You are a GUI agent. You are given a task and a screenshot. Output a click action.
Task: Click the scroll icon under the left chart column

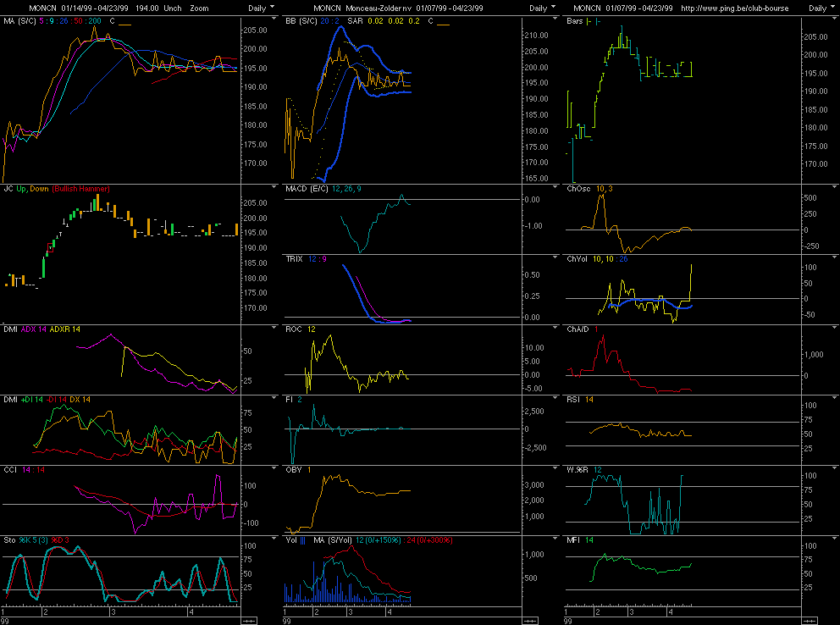click(249, 621)
